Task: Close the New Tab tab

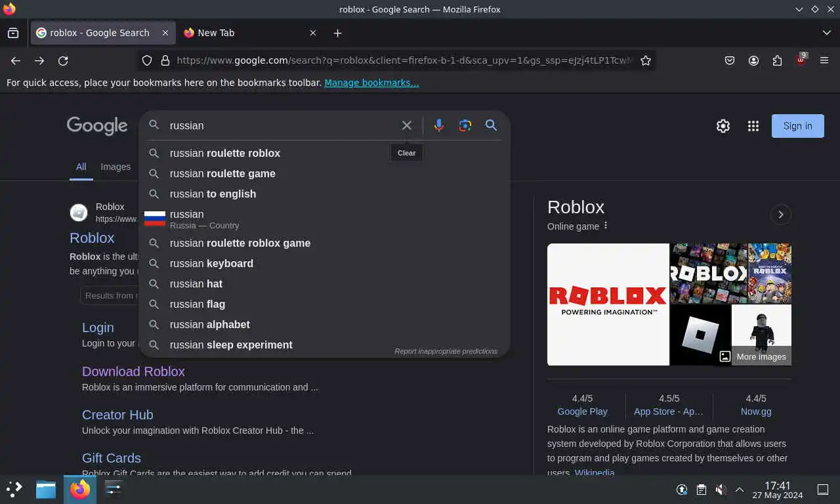Action: (x=313, y=33)
